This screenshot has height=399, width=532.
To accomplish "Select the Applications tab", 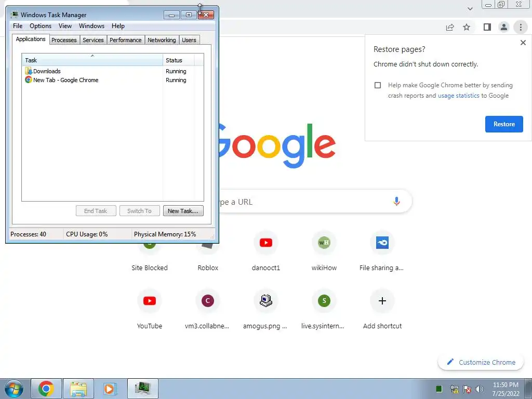I will tap(31, 39).
